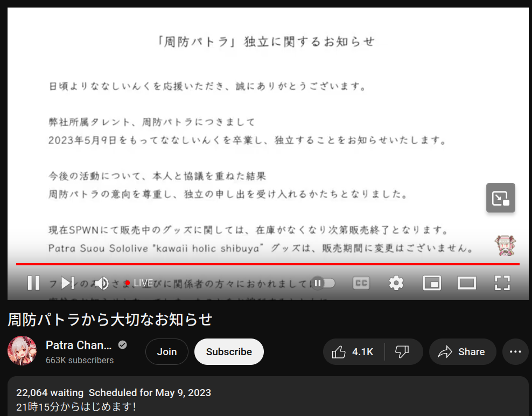Viewport: 532px width, 416px height.
Task: Open the picture-in-picture overlay button on video
Action: click(x=500, y=198)
